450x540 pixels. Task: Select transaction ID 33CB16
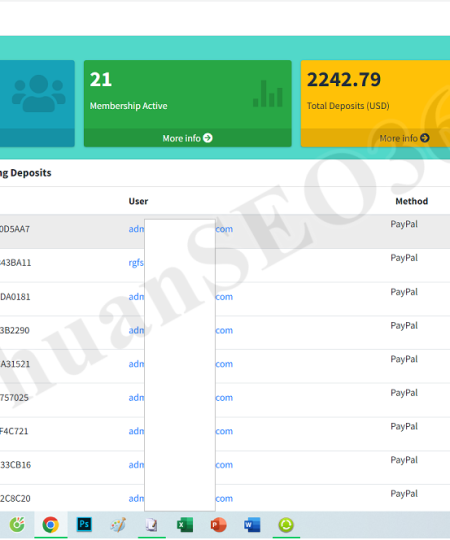[x=15, y=465]
